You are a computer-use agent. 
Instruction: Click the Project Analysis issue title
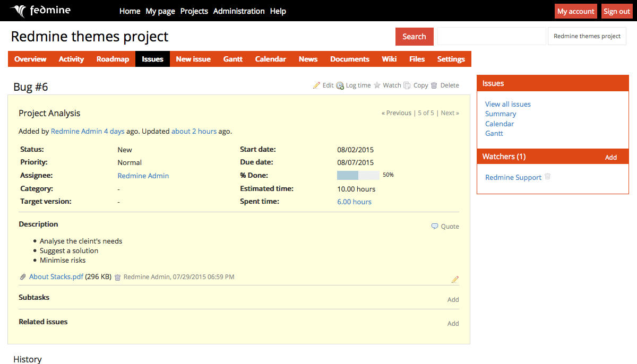pos(49,113)
